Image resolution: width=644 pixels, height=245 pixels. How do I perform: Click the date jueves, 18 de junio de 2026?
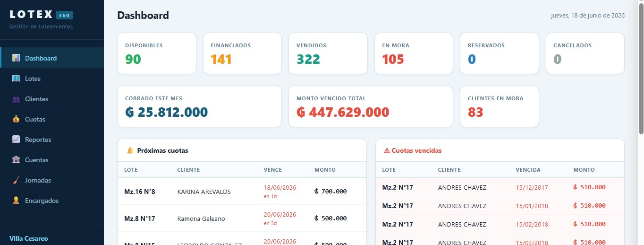click(x=588, y=15)
